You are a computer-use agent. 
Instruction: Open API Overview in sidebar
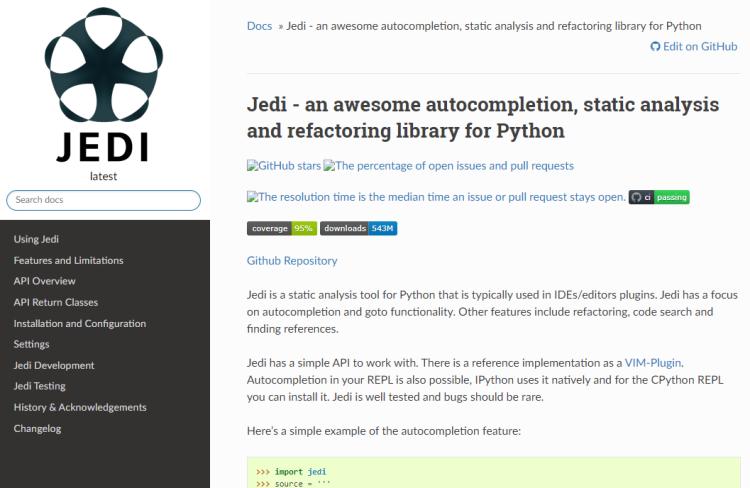(x=44, y=281)
